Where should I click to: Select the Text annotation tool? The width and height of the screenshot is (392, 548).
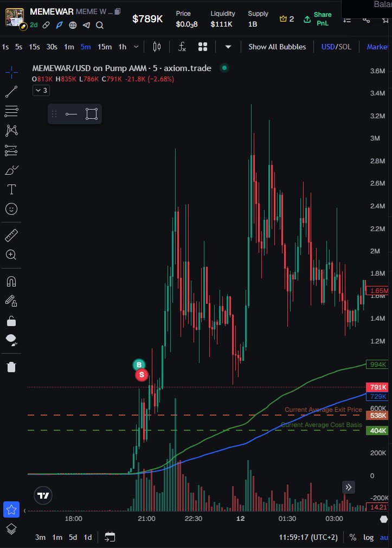point(11,189)
